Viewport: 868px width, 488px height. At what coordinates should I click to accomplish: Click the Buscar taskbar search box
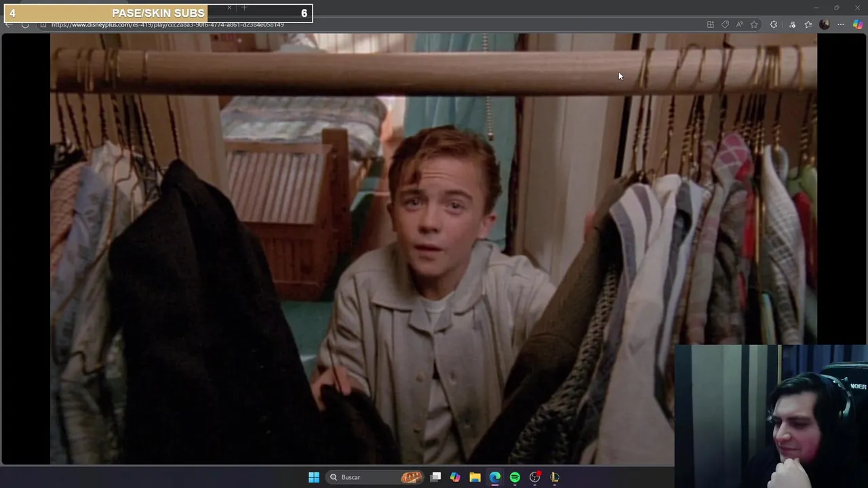374,477
